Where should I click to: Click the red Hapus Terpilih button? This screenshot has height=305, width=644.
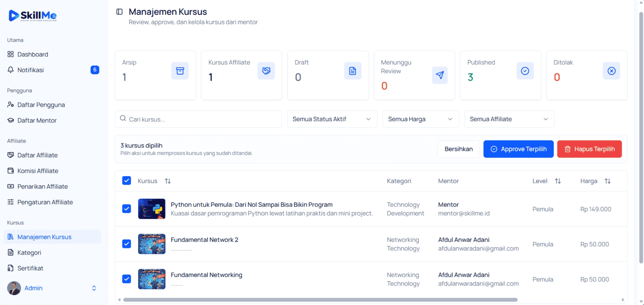click(589, 149)
